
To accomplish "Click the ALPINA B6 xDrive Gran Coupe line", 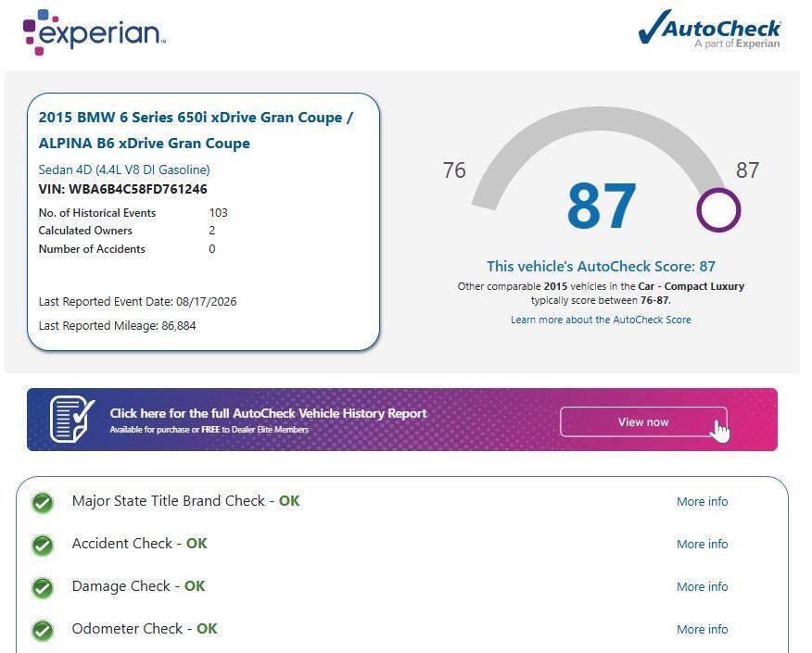I will [x=144, y=144].
